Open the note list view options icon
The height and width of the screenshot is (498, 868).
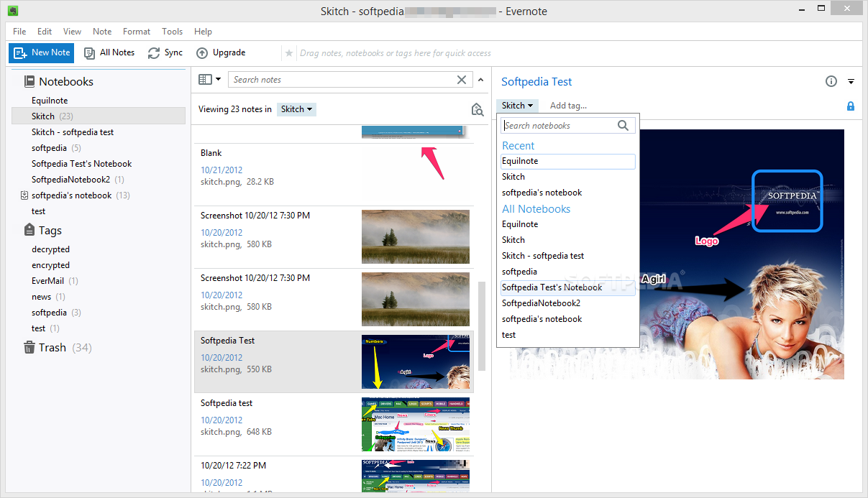(209, 80)
